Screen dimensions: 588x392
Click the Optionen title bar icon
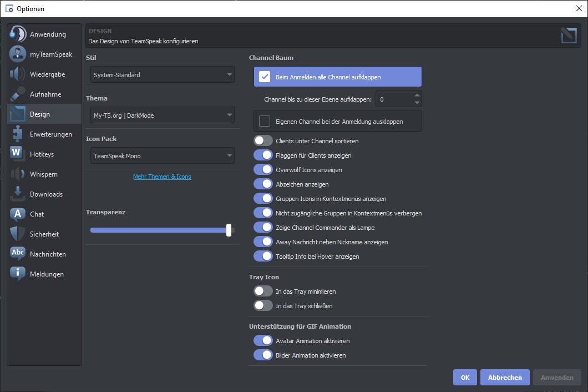9,9
